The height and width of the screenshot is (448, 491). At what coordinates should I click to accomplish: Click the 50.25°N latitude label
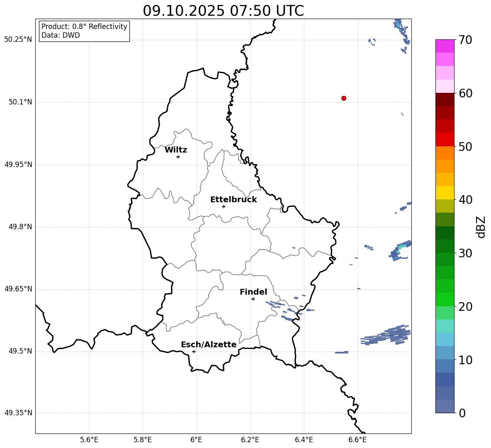(18, 40)
